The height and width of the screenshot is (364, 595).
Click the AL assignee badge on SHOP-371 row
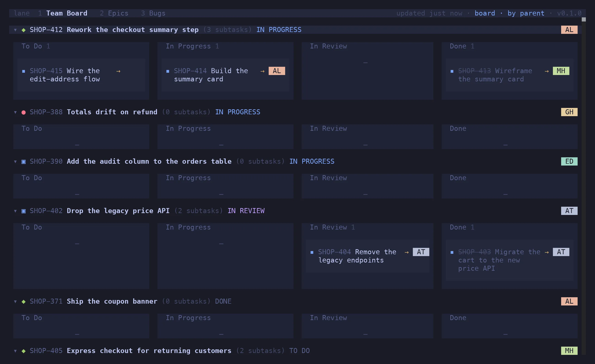click(569, 301)
